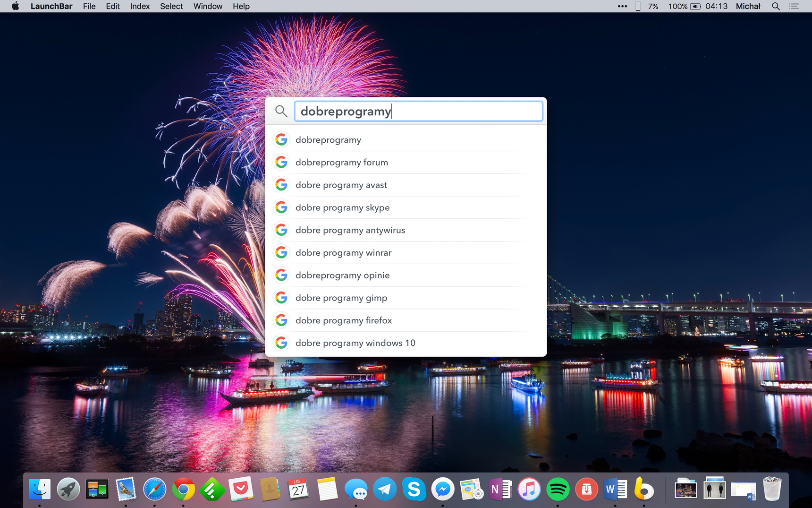The height and width of the screenshot is (508, 812).
Task: Select the "dobre programy windows 10" suggestion
Action: coord(406,343)
